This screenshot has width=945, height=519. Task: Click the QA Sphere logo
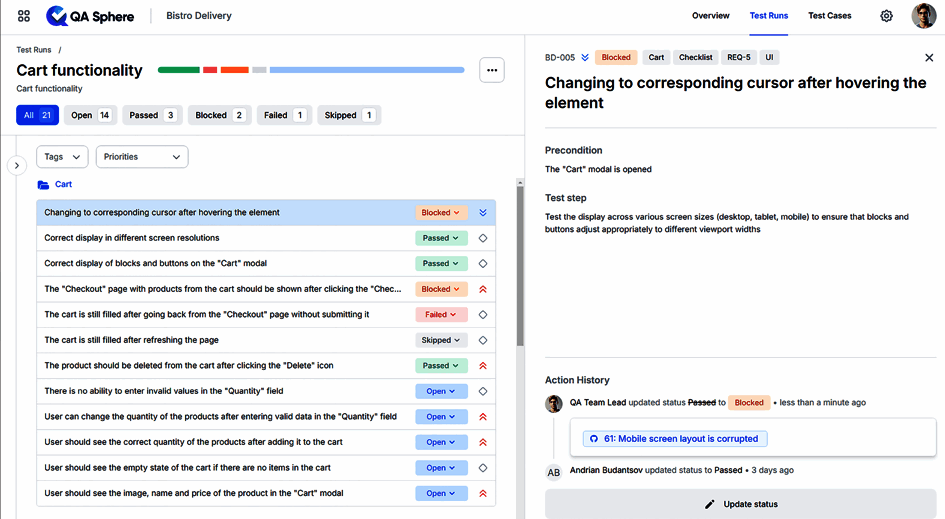[x=90, y=16]
